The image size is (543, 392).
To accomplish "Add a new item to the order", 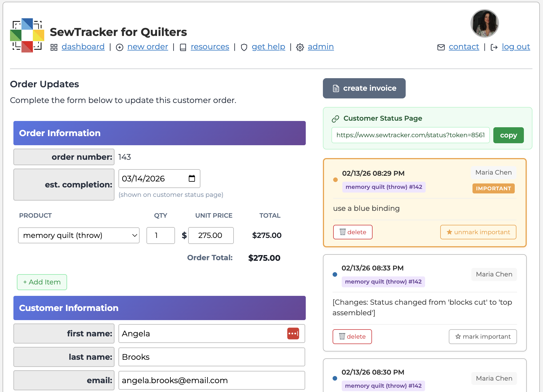I will point(42,282).
